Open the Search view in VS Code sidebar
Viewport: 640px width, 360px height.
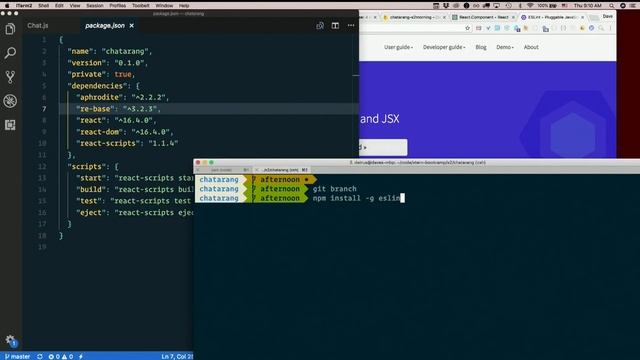[x=10, y=53]
